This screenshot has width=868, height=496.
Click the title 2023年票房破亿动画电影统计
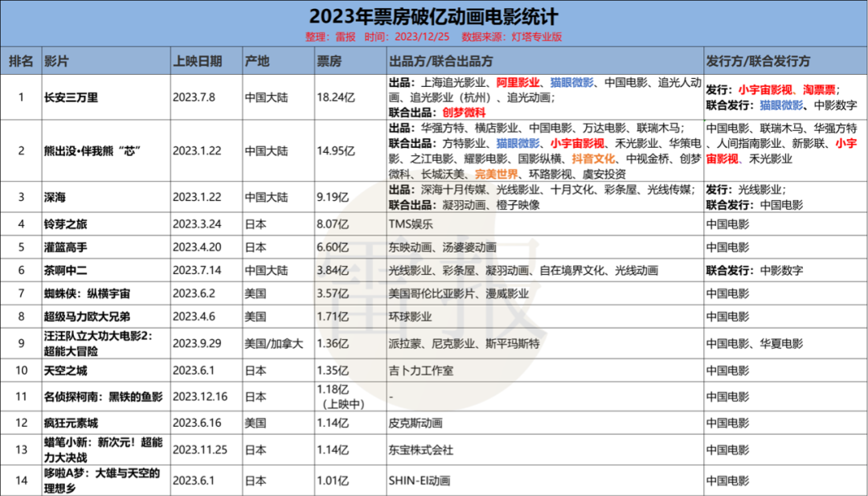[x=434, y=17]
